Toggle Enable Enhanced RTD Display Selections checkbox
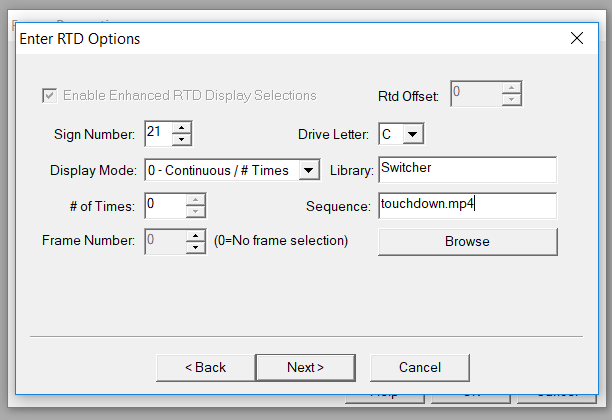Viewport: 612px width, 420px height. [50, 96]
